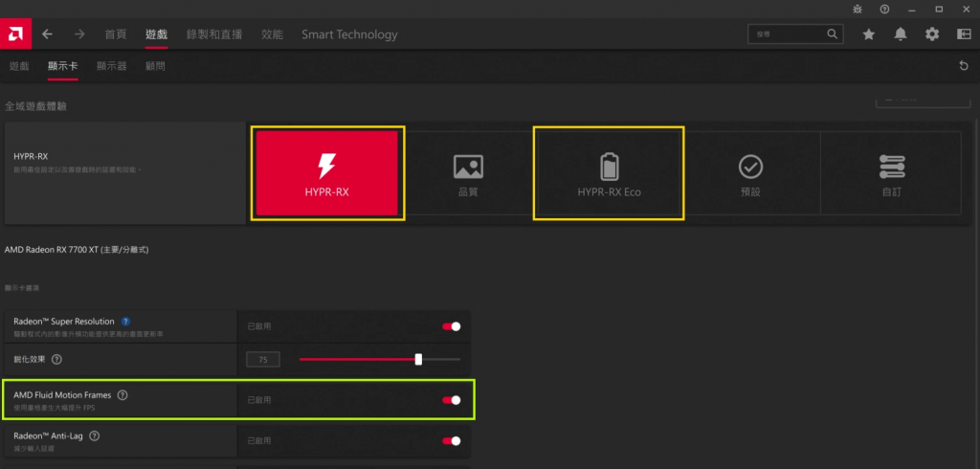Switch to the 顯示器 sub-tab
980x469 pixels.
[x=112, y=66]
